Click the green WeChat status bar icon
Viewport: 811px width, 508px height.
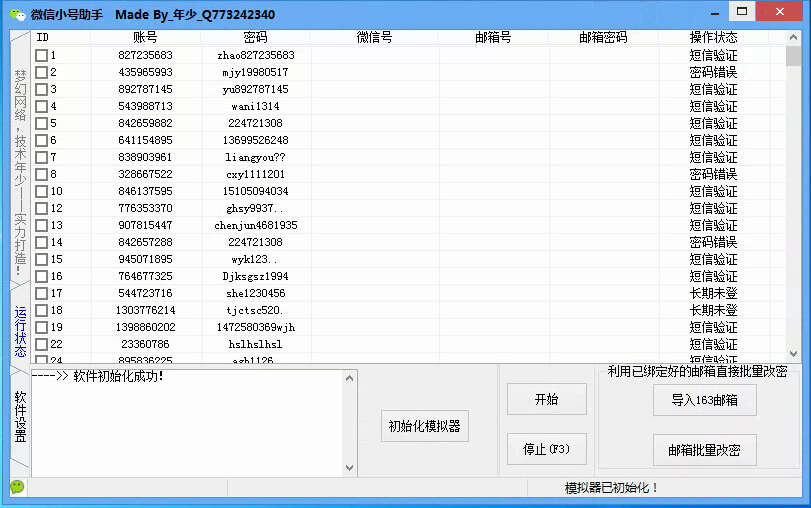[17, 487]
